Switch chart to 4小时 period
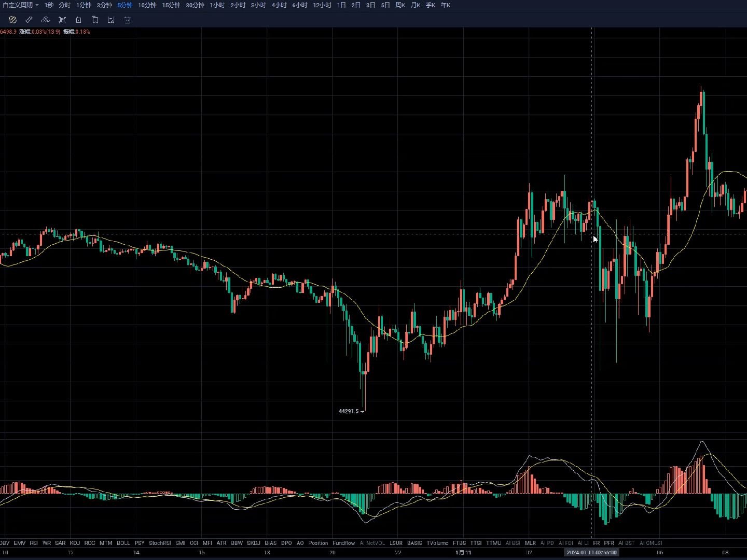 tap(279, 5)
